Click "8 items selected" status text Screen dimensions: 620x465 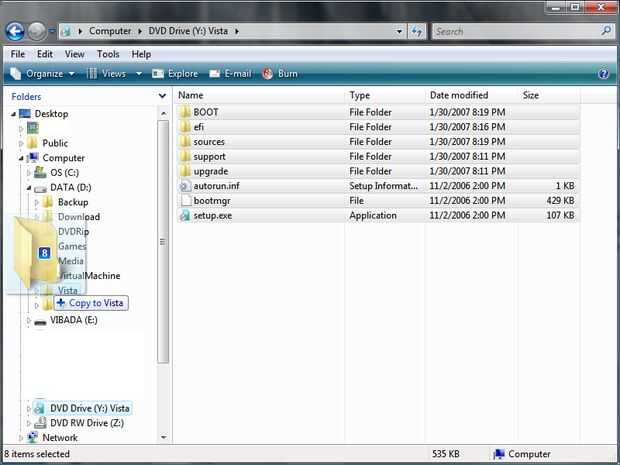click(37, 454)
